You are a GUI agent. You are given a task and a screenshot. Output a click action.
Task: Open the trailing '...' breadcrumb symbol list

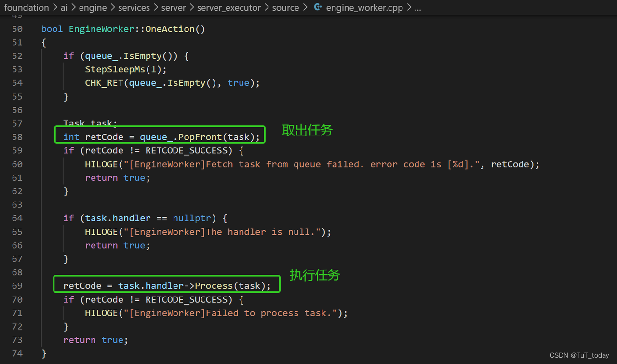pyautogui.click(x=417, y=8)
